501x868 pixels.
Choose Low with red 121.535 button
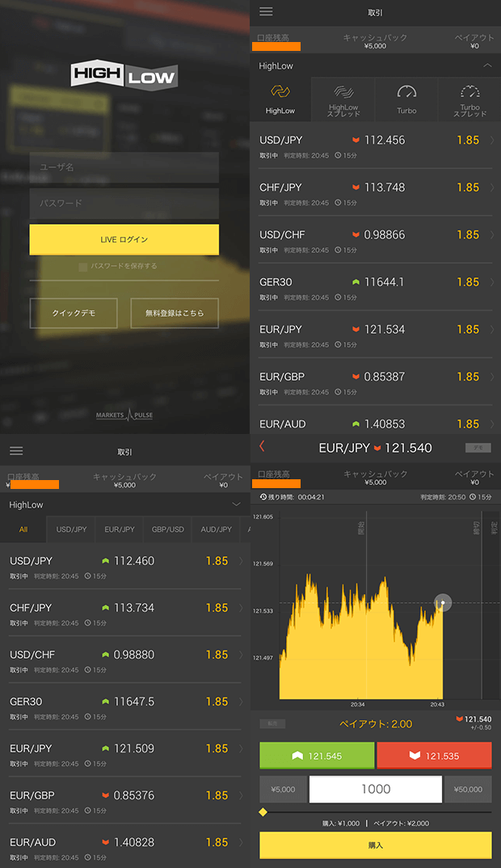tap(434, 756)
